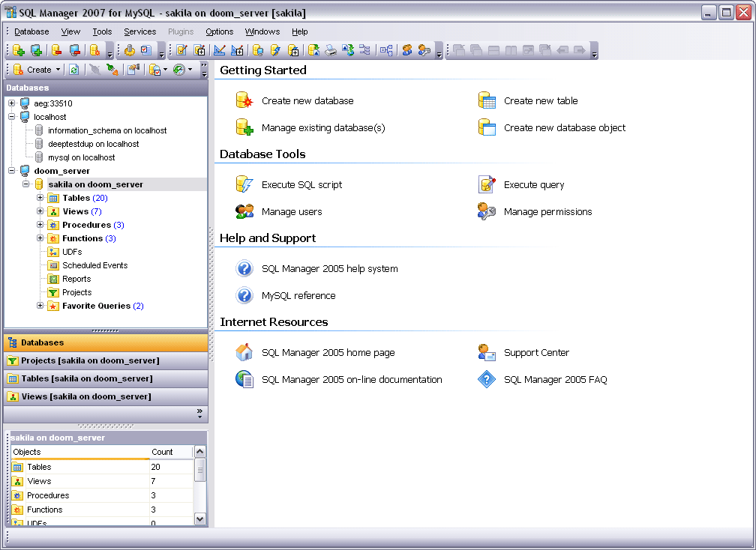Open the View menu
756x550 pixels.
[x=70, y=31]
